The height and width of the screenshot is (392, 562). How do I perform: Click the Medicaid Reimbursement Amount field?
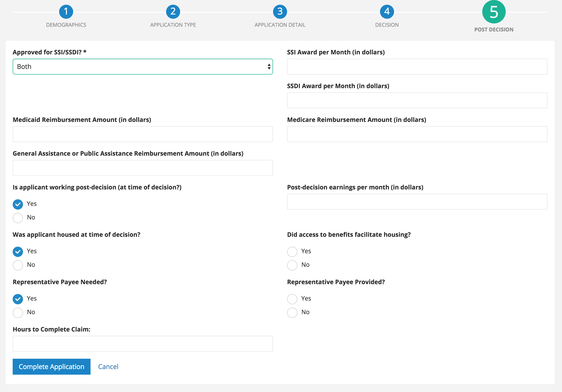[x=143, y=134]
